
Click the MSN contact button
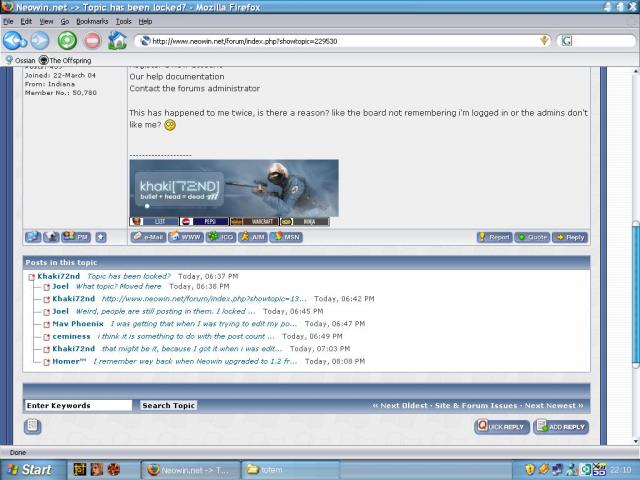tap(286, 237)
